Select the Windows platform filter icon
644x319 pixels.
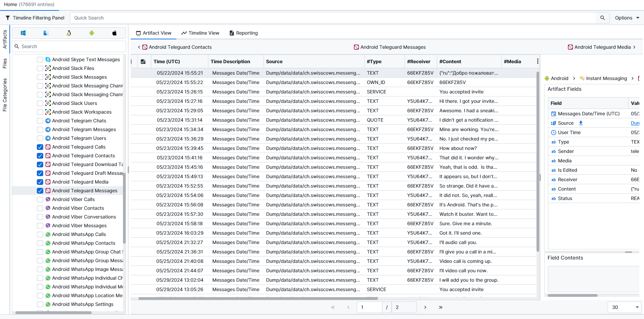[23, 33]
